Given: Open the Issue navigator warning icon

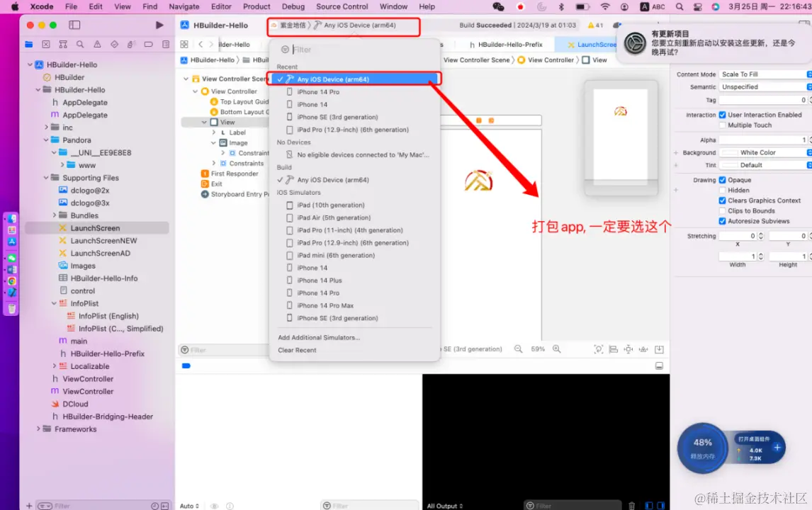Looking at the screenshot, I should pyautogui.click(x=97, y=45).
